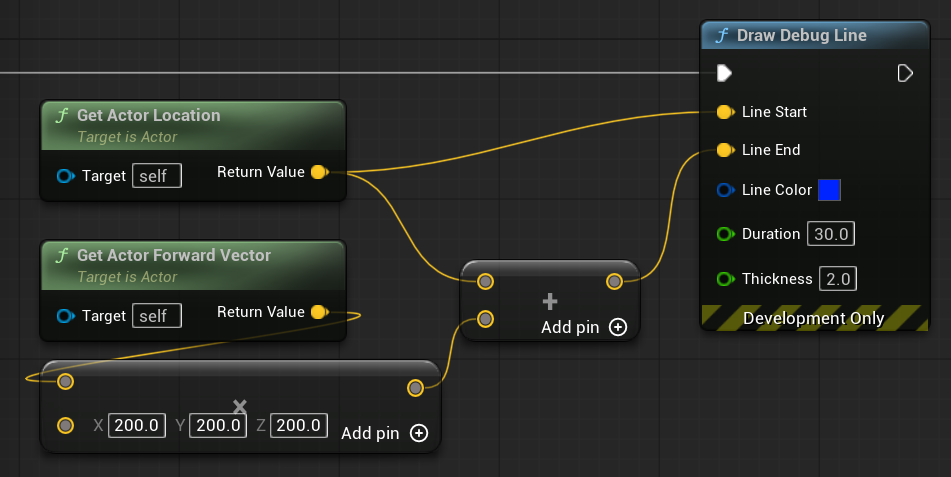This screenshot has width=951, height=477.
Task: Click the X value field on multiply node
Action: tap(137, 425)
